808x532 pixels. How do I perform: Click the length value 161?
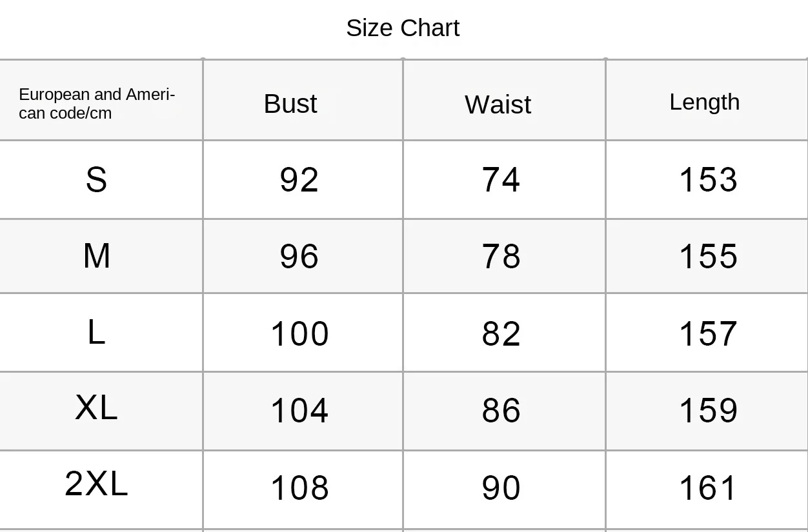(708, 488)
